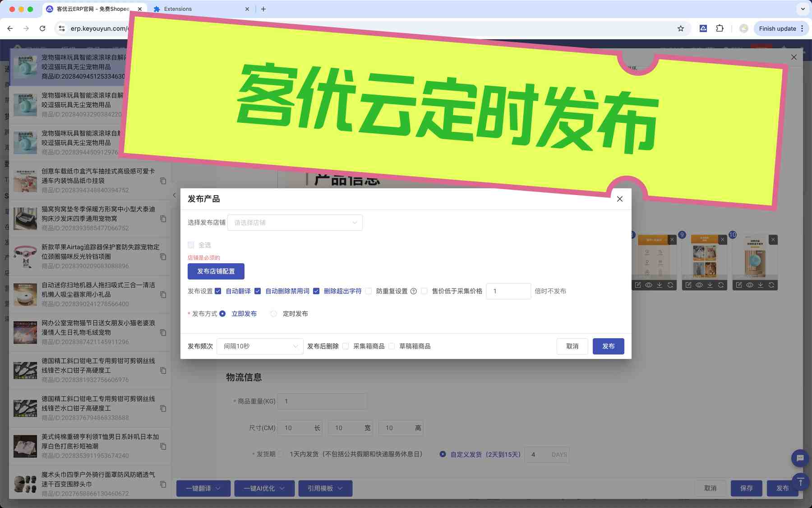Click the copy icon beside 创意车载纸巾盒 product
The width and height of the screenshot is (812, 508).
pos(163,181)
